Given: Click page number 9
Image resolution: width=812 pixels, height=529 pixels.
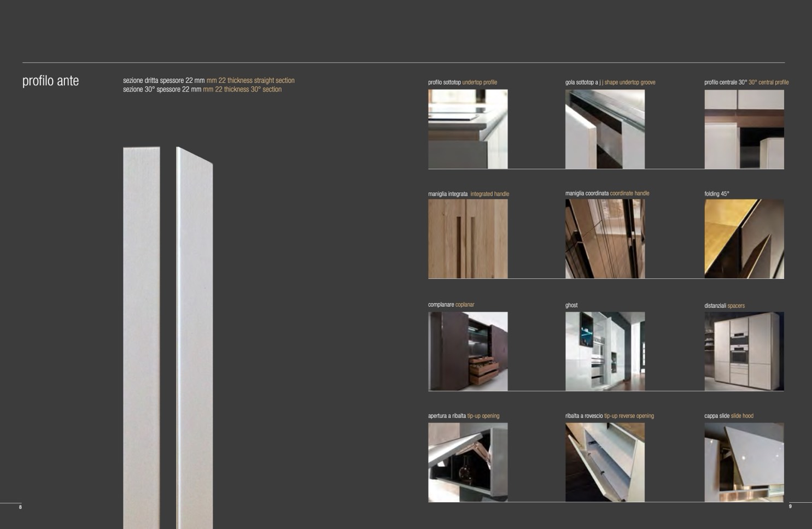Looking at the screenshot, I should 790,507.
